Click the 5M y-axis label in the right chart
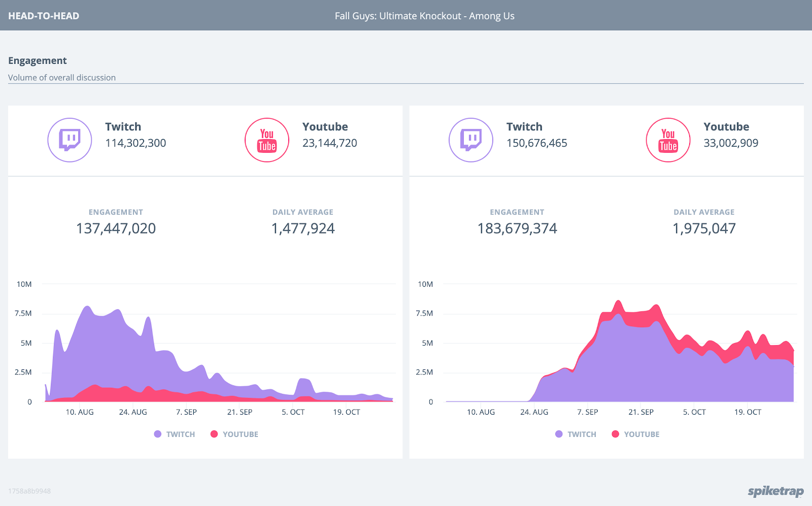The height and width of the screenshot is (506, 812). point(427,343)
